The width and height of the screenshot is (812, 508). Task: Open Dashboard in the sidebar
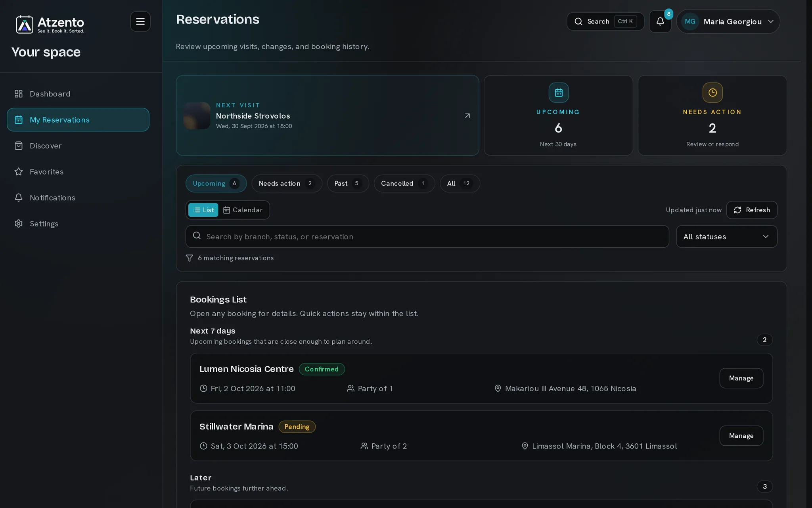click(x=78, y=94)
